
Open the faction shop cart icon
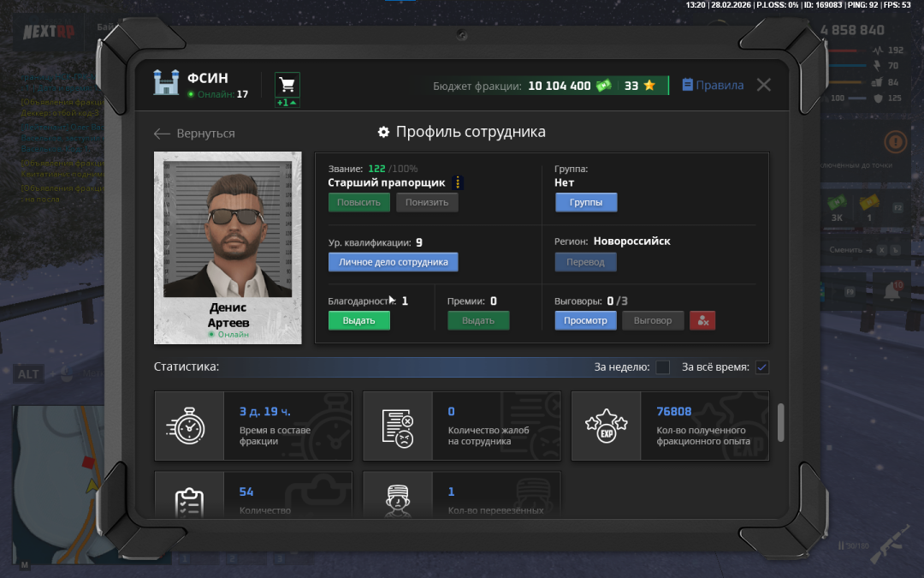(x=287, y=85)
